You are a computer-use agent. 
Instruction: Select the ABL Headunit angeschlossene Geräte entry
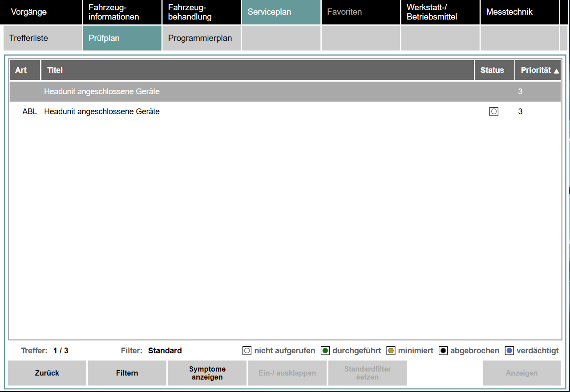tap(101, 112)
